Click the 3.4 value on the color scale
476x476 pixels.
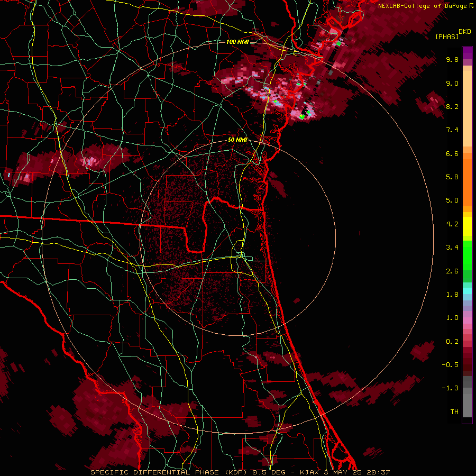[x=452, y=248]
